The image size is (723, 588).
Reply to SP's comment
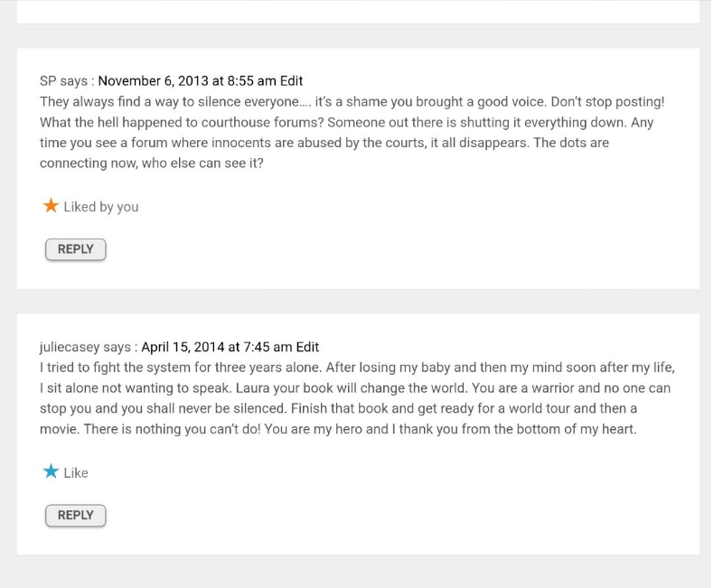pyautogui.click(x=75, y=249)
